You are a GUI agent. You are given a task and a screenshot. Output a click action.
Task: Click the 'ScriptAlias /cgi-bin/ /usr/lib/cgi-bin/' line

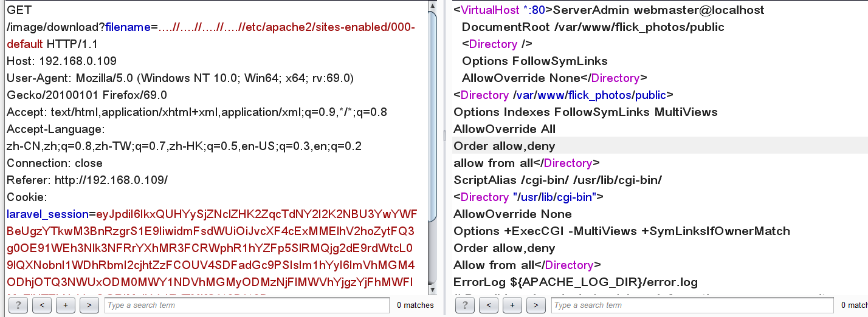click(x=558, y=180)
